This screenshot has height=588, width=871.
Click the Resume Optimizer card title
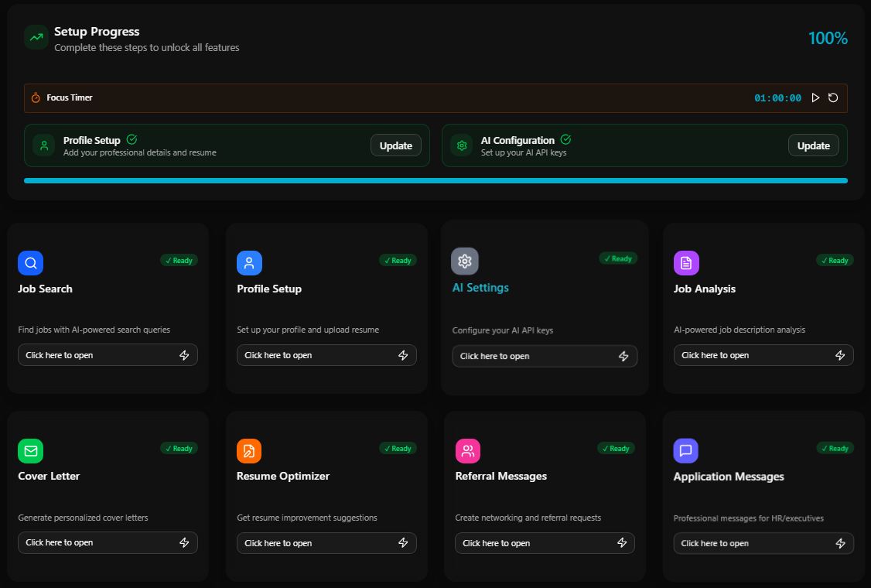[x=283, y=476]
